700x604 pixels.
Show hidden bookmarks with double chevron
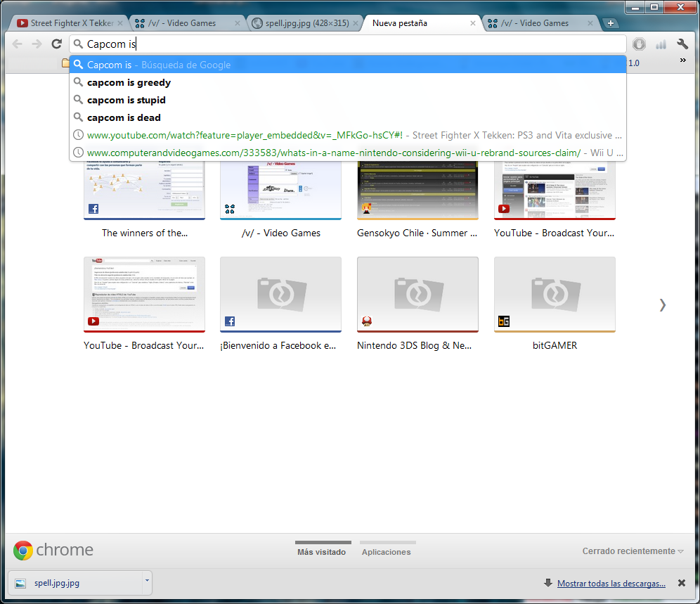(682, 60)
